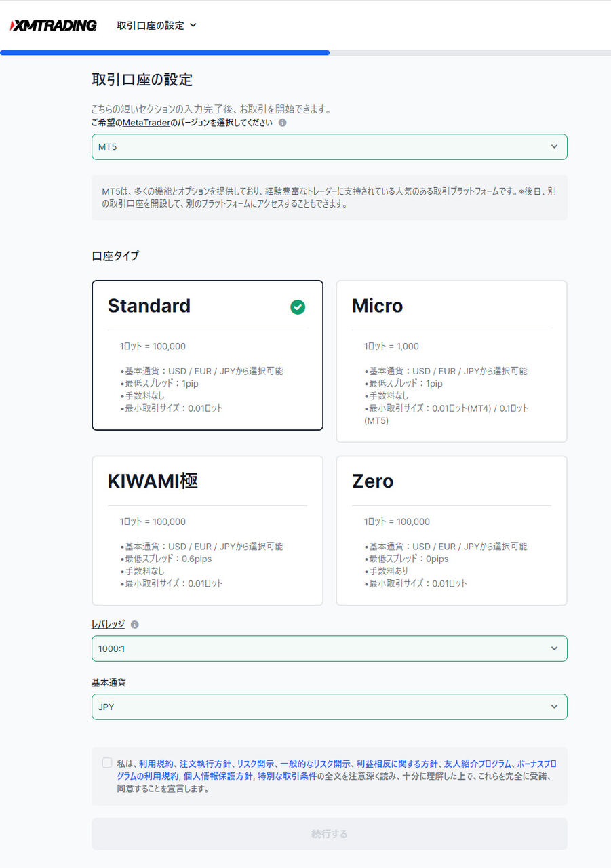Click '最小取引サイズ：0.01ロット' in Standard card
The height and width of the screenshot is (868, 611).
point(172,408)
